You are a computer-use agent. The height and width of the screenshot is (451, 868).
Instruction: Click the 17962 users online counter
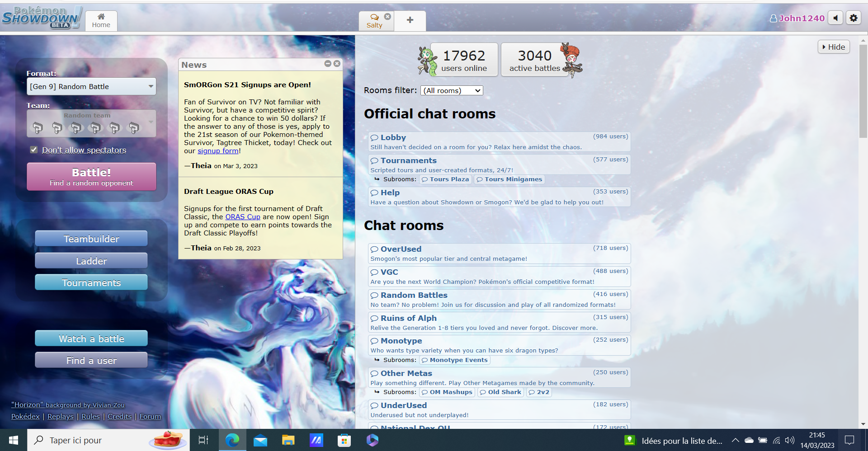[x=464, y=60]
